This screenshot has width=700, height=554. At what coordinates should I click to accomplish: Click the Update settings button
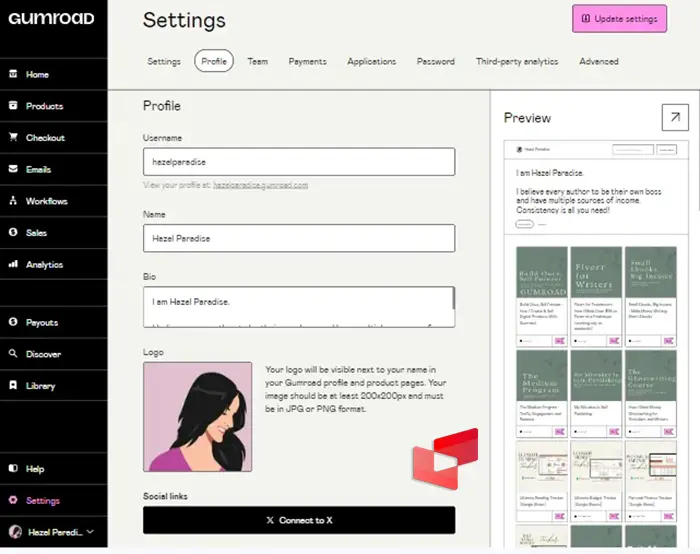[x=619, y=19]
